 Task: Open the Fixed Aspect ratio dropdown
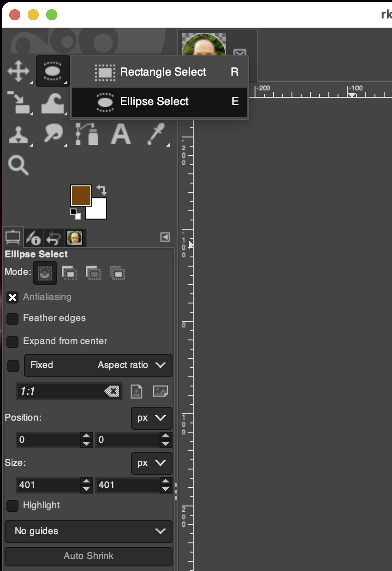click(x=98, y=365)
